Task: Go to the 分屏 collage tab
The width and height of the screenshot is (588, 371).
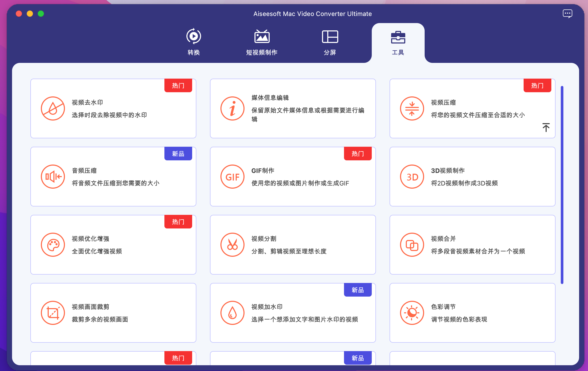Action: [330, 42]
